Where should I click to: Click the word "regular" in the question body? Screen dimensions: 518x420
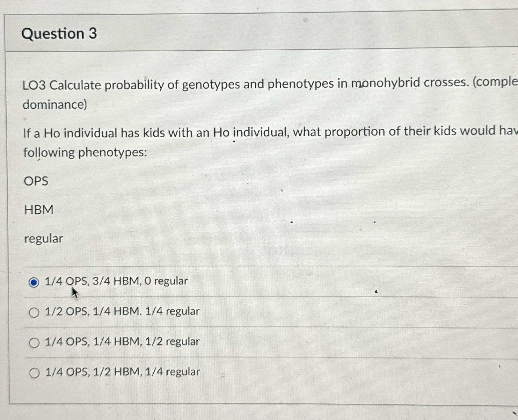click(43, 239)
